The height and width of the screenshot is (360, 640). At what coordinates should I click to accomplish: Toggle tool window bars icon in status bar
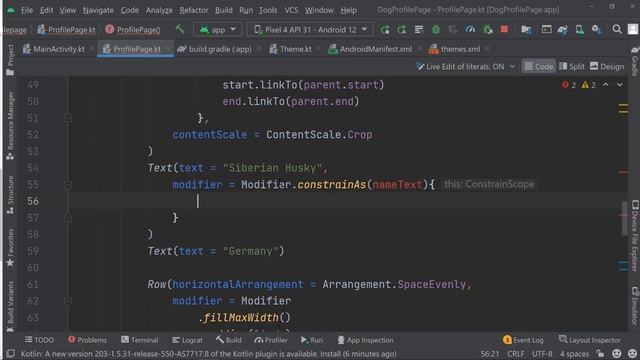(11, 353)
